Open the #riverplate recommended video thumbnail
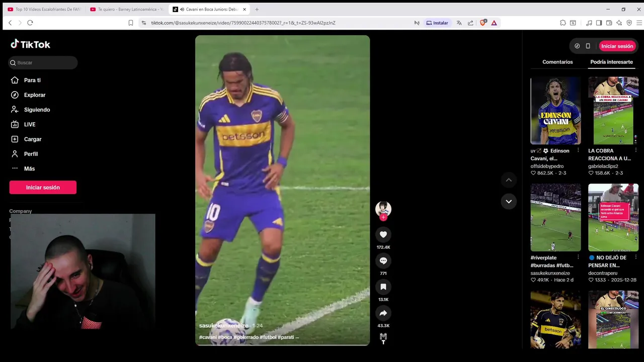Image resolution: width=644 pixels, height=362 pixels. (x=555, y=217)
